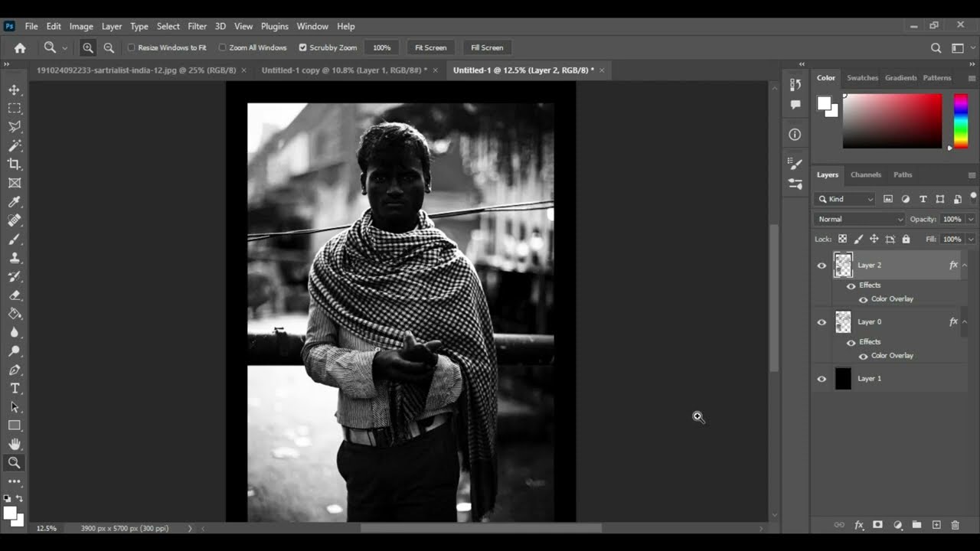The width and height of the screenshot is (980, 551).
Task: Toggle Layer 0 Color Overlay visibility eye
Action: click(863, 356)
